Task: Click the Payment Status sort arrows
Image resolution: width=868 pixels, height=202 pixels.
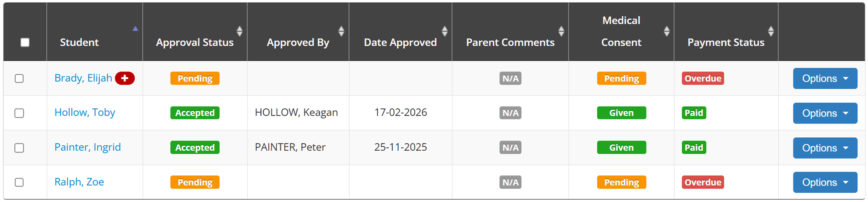Action: click(771, 31)
